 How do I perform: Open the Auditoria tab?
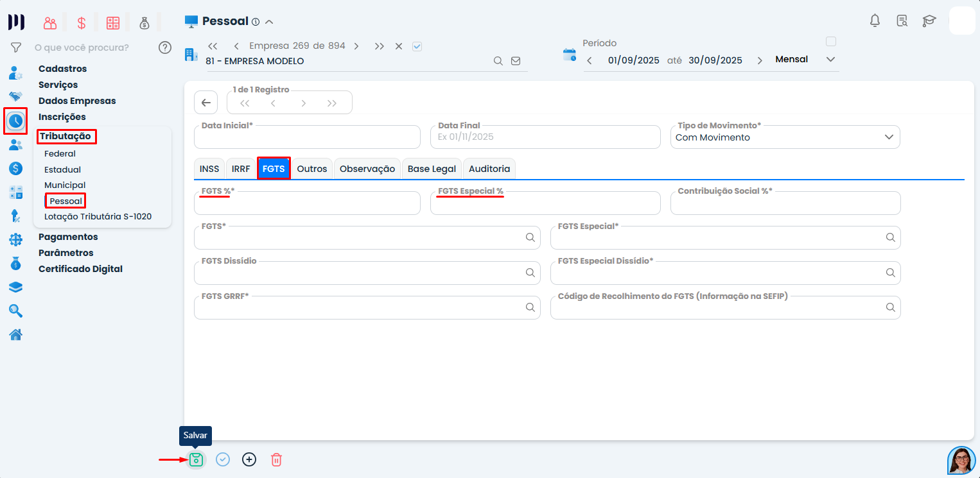tap(489, 169)
